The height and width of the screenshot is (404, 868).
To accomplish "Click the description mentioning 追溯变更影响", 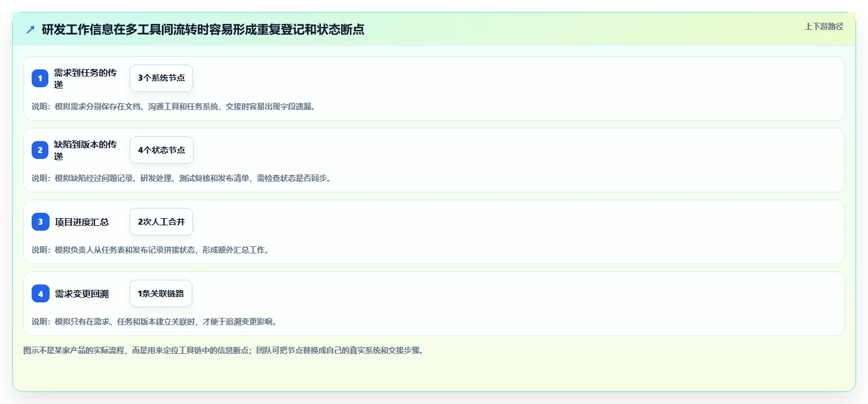I will point(154,322).
